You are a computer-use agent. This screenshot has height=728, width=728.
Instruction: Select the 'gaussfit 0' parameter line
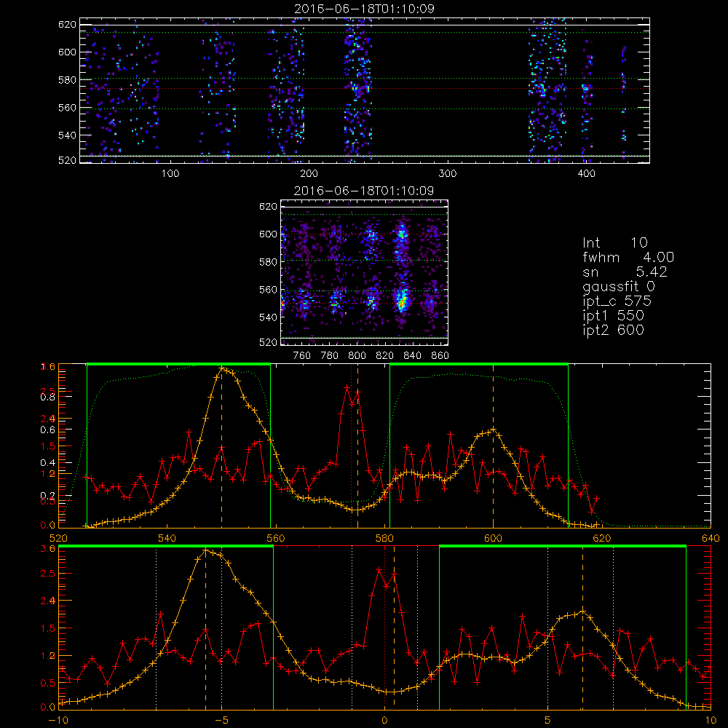[618, 286]
